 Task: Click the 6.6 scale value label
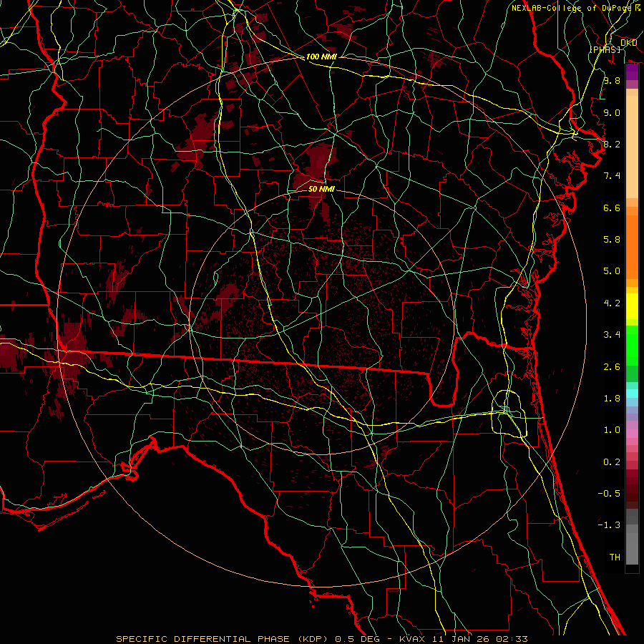pyautogui.click(x=611, y=208)
